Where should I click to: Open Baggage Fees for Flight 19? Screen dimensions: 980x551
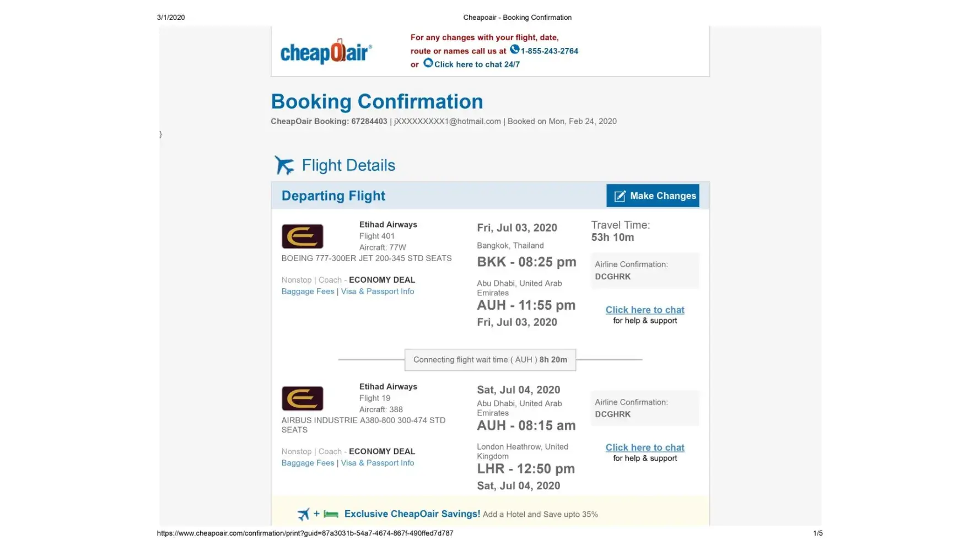308,463
